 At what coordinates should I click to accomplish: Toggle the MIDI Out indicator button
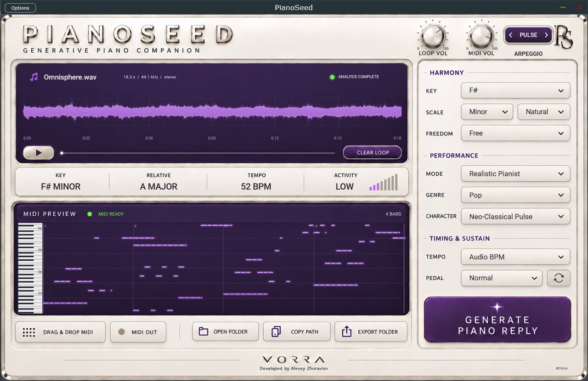138,332
